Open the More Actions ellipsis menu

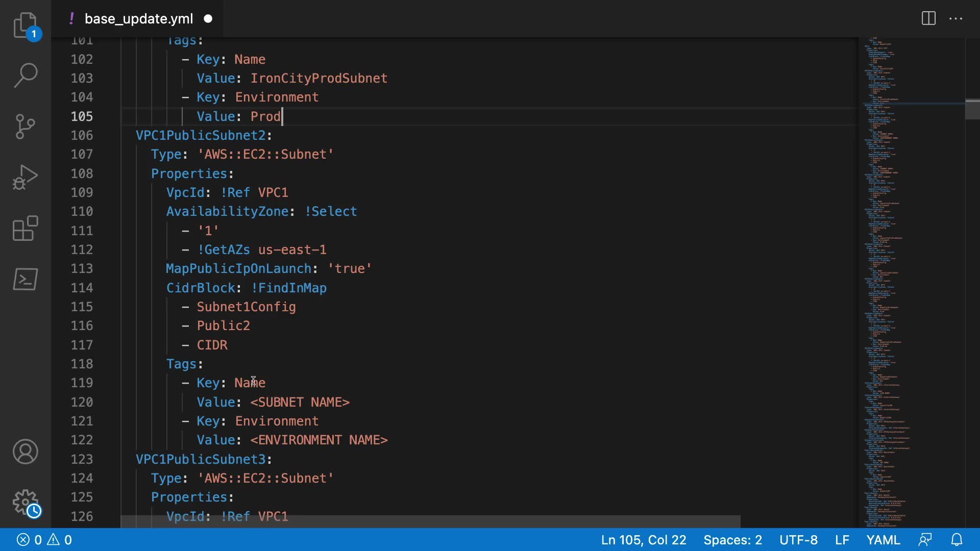tap(955, 19)
